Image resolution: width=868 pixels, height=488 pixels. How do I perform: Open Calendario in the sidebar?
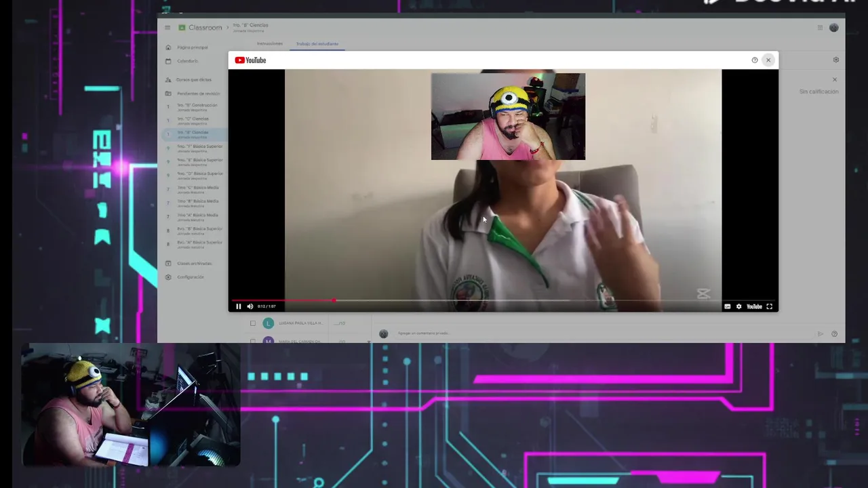click(x=188, y=61)
